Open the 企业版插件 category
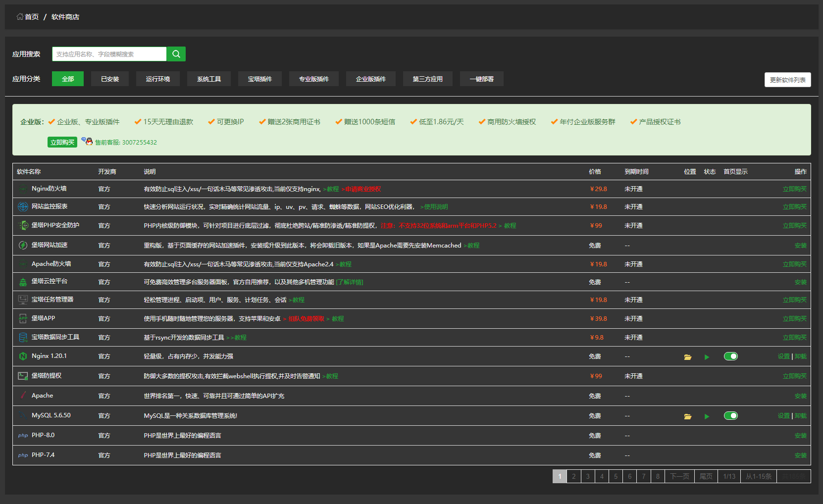The width and height of the screenshot is (823, 504). 371,79
